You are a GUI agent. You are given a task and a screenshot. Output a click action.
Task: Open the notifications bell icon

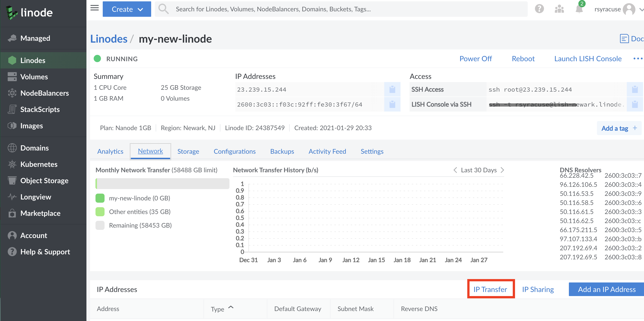[x=579, y=9]
